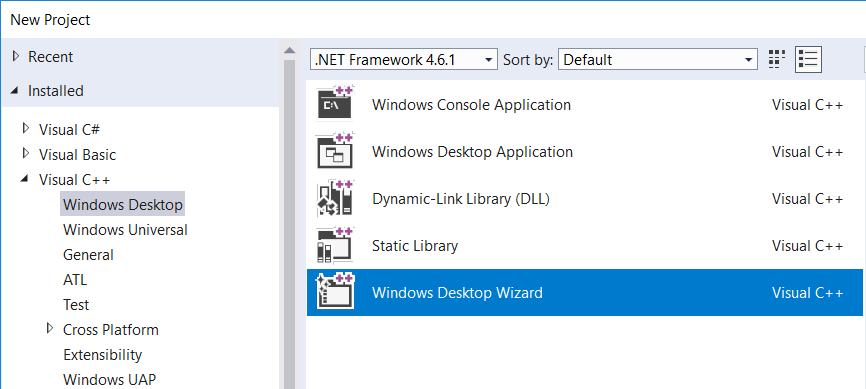Select Visual Basic tree label
The width and height of the screenshot is (866, 389).
coord(77,154)
